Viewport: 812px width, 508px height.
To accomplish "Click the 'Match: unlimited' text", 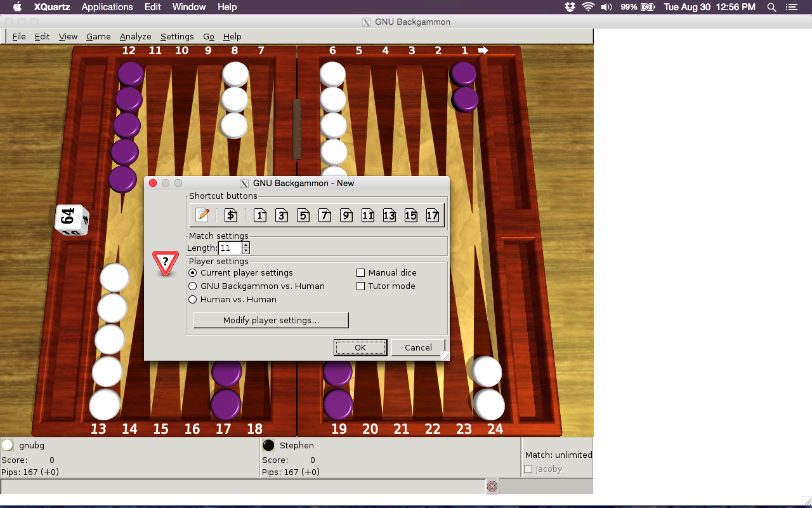I will pyautogui.click(x=558, y=455).
